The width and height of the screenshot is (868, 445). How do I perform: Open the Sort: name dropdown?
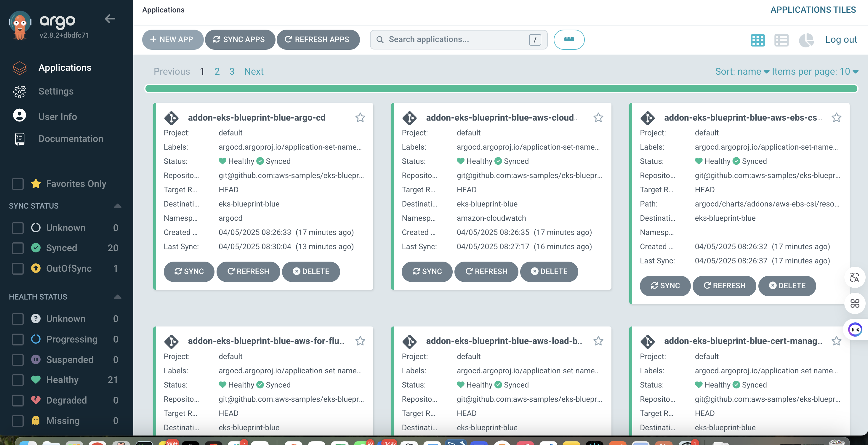(742, 71)
